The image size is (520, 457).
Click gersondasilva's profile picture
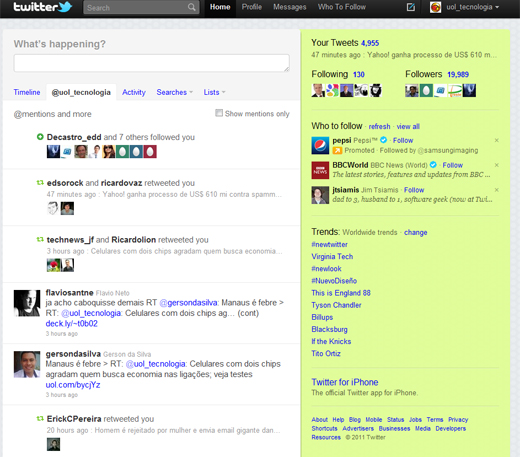[27, 364]
